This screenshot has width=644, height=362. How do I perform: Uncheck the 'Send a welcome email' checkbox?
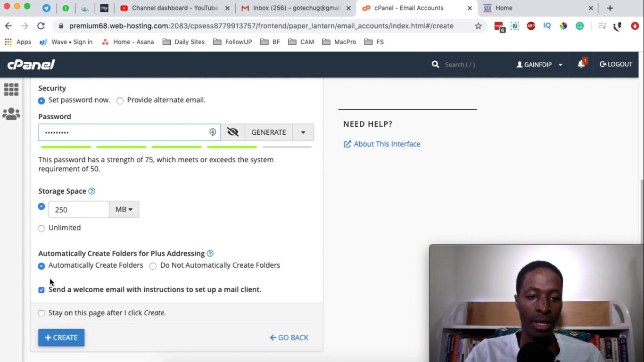pyautogui.click(x=41, y=290)
